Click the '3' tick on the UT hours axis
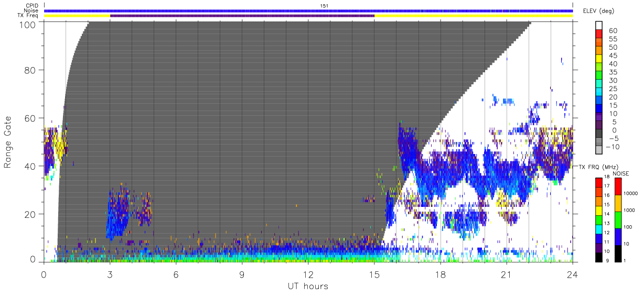 110,274
